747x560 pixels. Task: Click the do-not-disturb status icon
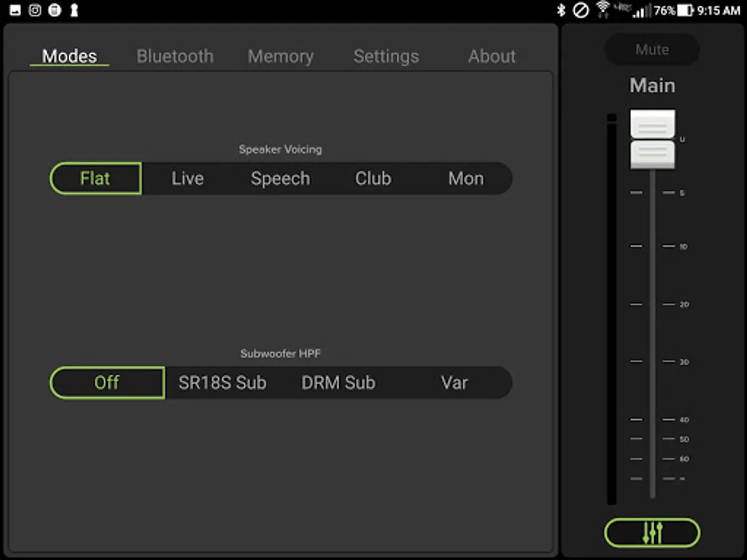pos(581,10)
